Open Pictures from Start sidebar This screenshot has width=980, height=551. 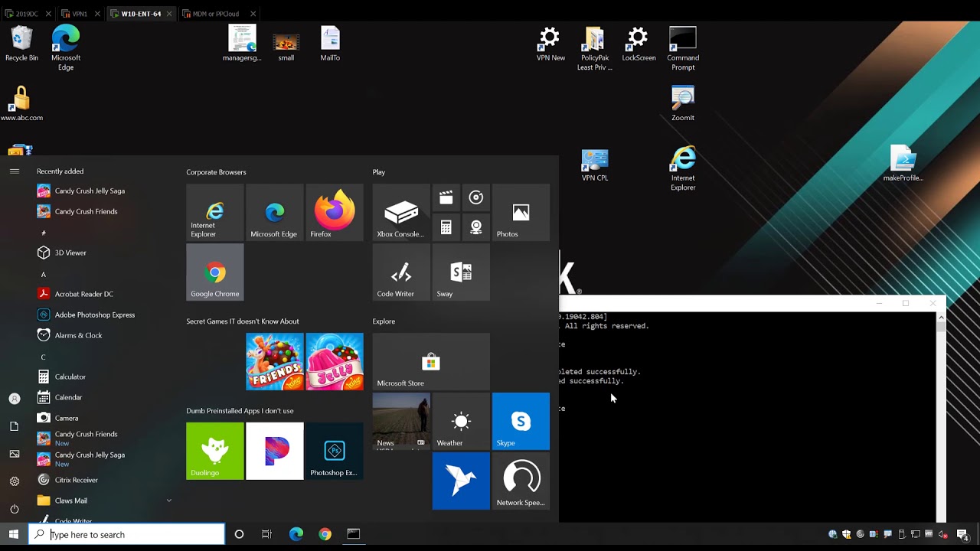[14, 454]
